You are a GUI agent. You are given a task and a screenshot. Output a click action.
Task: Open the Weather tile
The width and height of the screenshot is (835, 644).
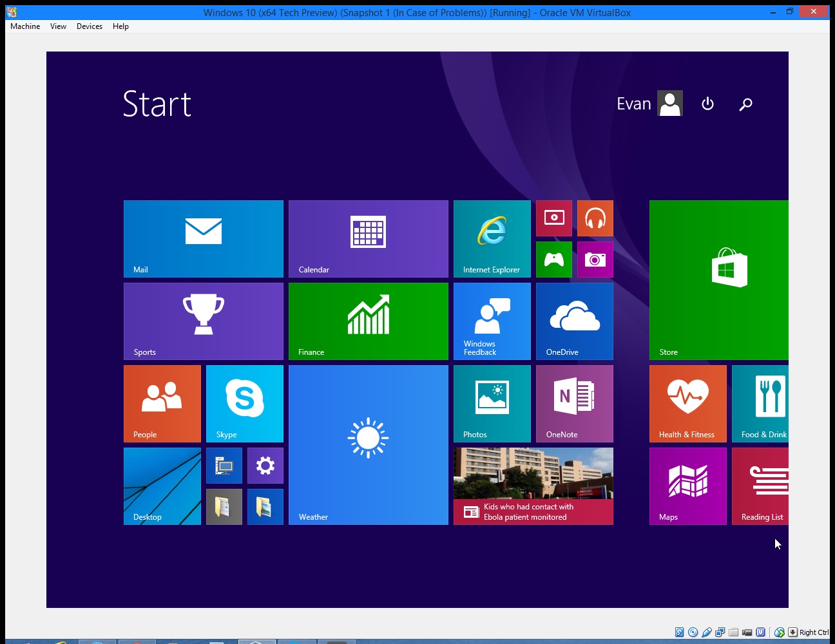[x=369, y=445]
